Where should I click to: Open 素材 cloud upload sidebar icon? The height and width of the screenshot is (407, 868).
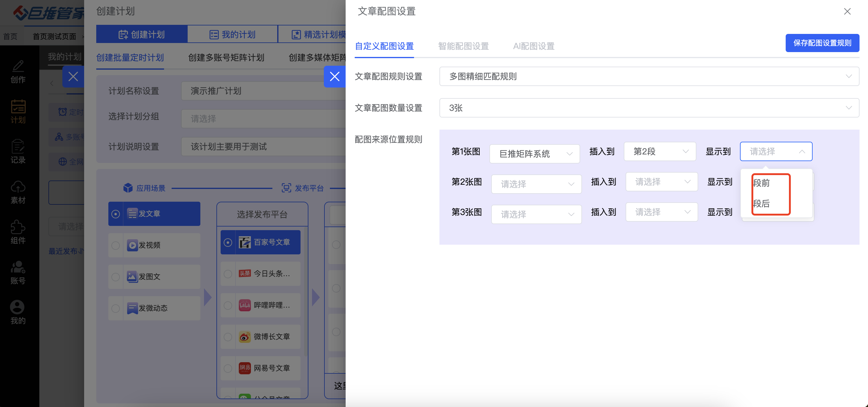pyautogui.click(x=18, y=192)
